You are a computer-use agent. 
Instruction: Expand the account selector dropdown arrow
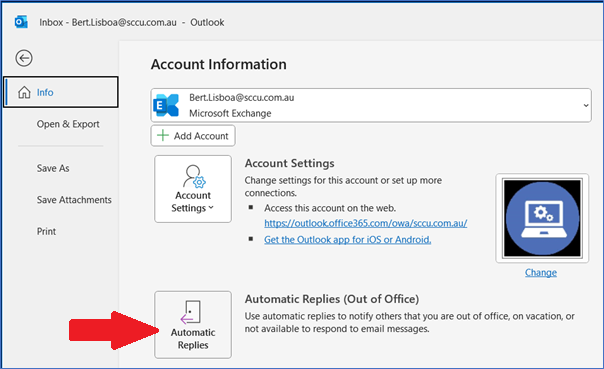pos(586,105)
